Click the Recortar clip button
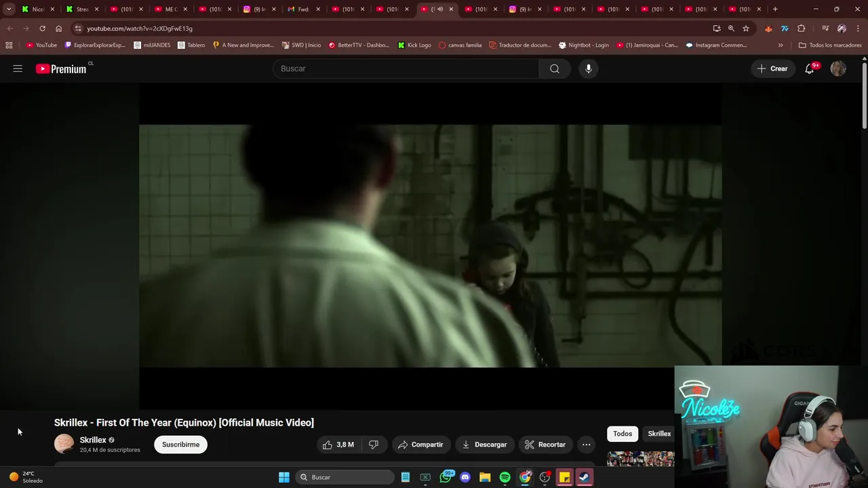Screen dimensions: 868x488 545,445
